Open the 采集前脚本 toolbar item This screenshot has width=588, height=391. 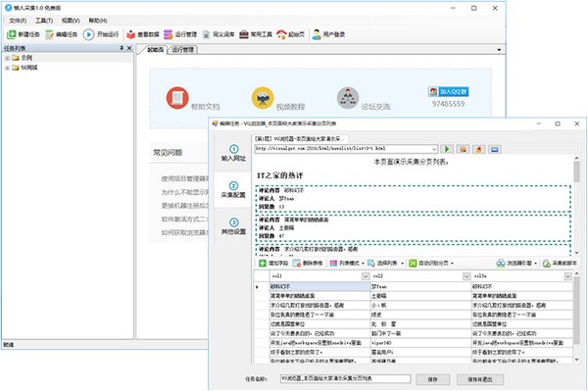point(560,264)
